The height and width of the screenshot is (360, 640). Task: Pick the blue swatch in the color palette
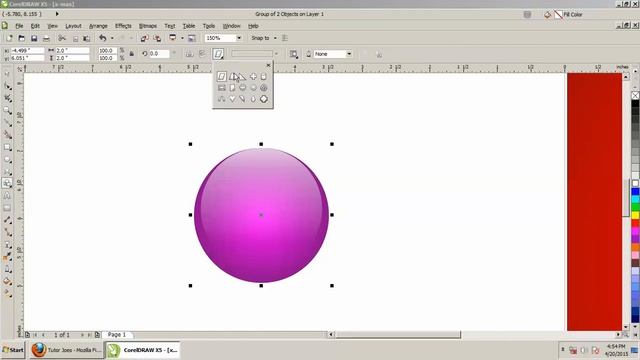click(636, 192)
